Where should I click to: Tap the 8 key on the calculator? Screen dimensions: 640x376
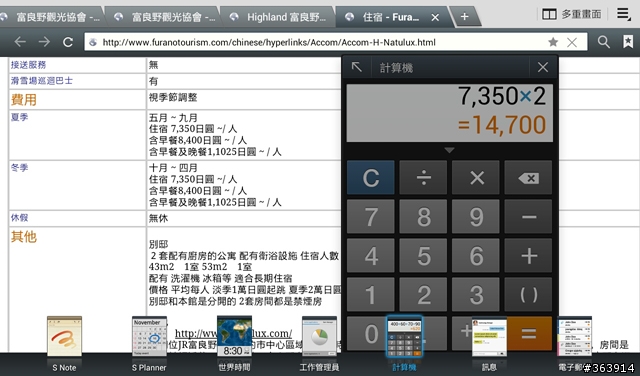pos(423,216)
